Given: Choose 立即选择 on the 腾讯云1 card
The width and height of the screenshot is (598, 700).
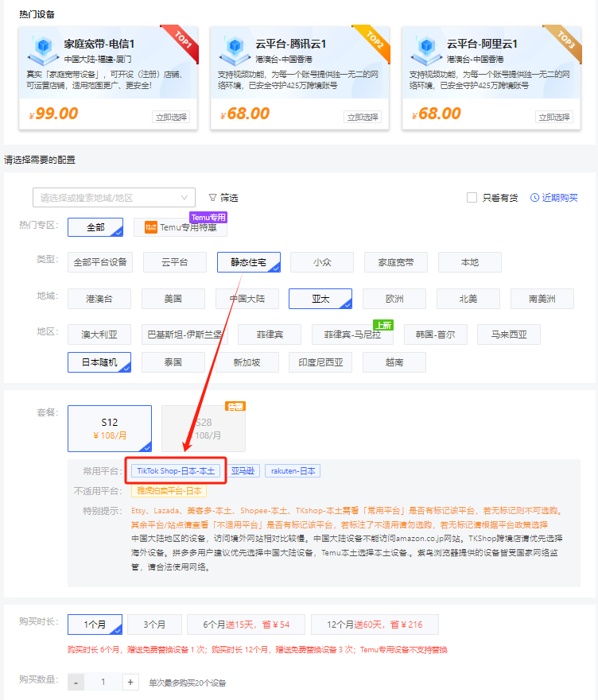Looking at the screenshot, I should pyautogui.click(x=363, y=117).
